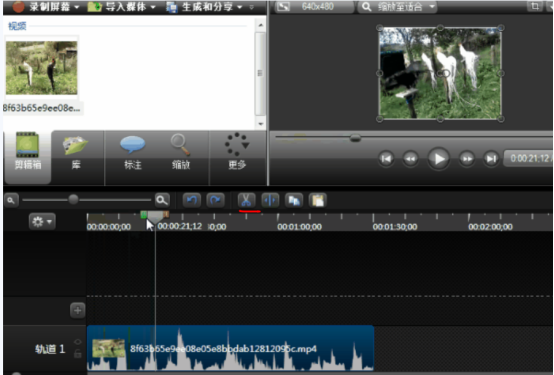This screenshot has width=554, height=375.
Task: Click the preview seek slider handle
Action: [x=355, y=138]
